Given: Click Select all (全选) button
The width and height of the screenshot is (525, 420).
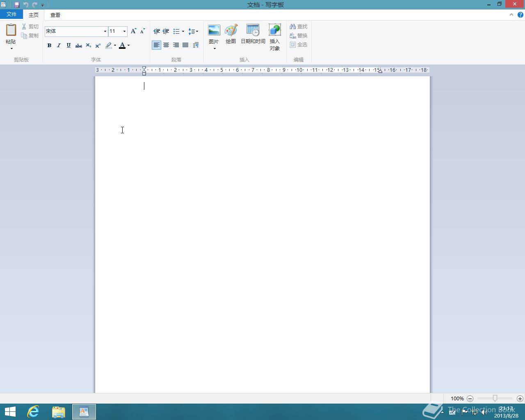Looking at the screenshot, I should click(299, 45).
